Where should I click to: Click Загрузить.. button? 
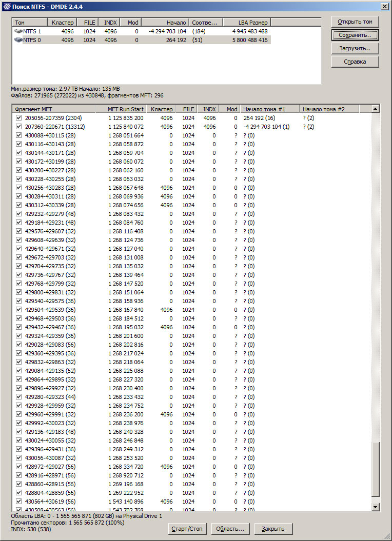355,48
